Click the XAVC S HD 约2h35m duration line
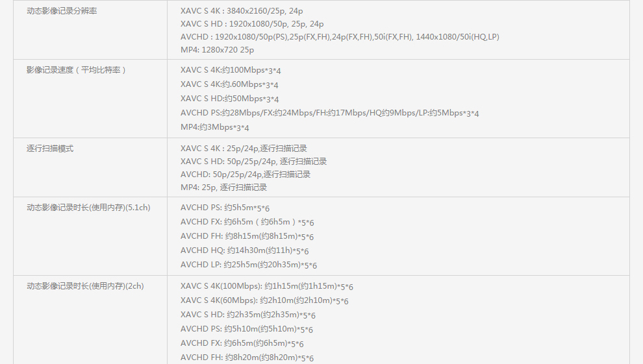The width and height of the screenshot is (643, 364). [x=248, y=315]
